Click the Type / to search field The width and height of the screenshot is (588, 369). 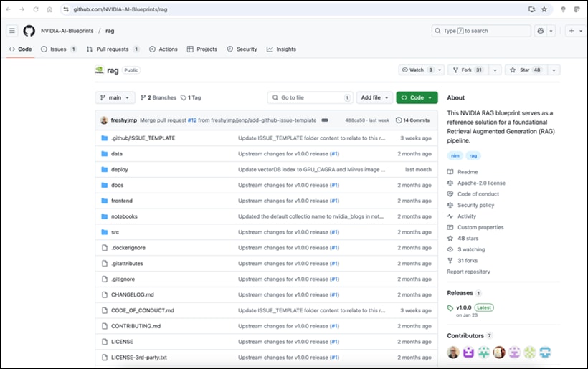[481, 31]
